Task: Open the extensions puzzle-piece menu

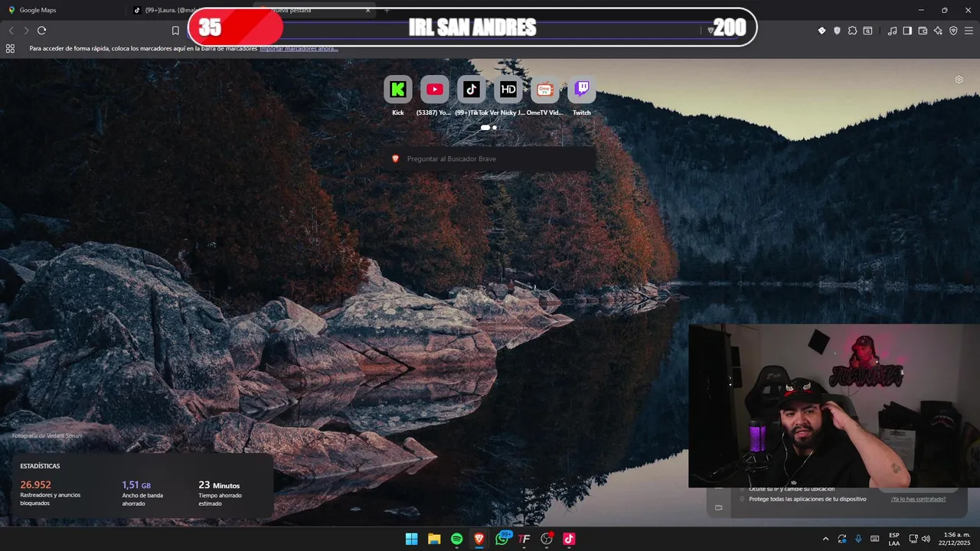Action: (x=852, y=31)
